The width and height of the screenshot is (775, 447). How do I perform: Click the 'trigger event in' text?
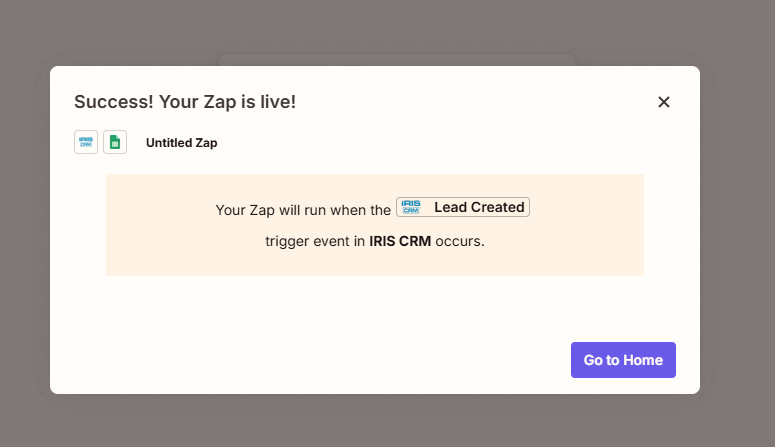click(x=315, y=241)
